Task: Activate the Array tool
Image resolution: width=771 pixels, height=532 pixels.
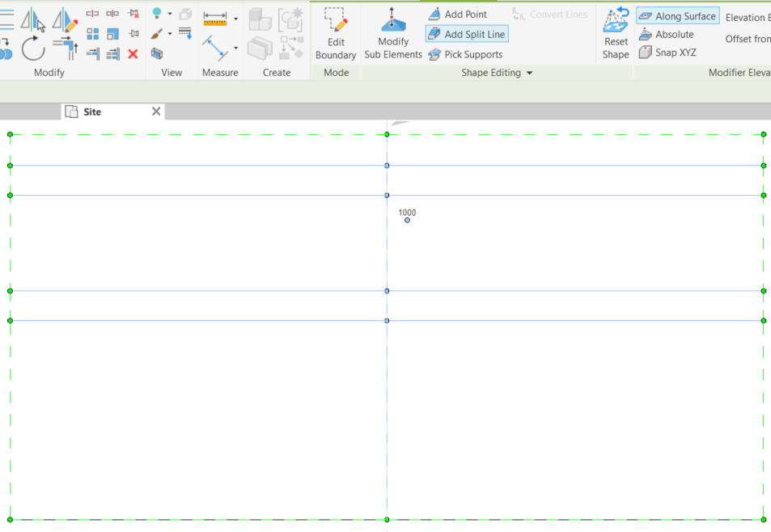Action: click(92, 34)
